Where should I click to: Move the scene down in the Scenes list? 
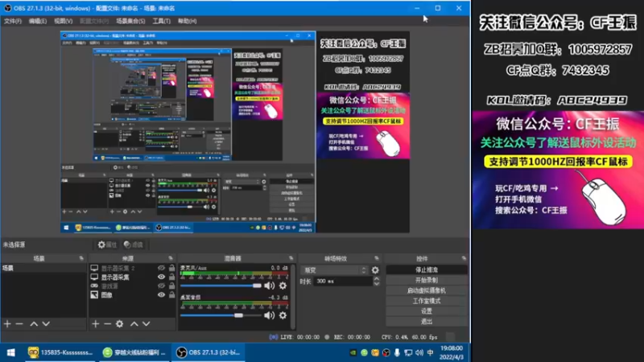(x=46, y=324)
